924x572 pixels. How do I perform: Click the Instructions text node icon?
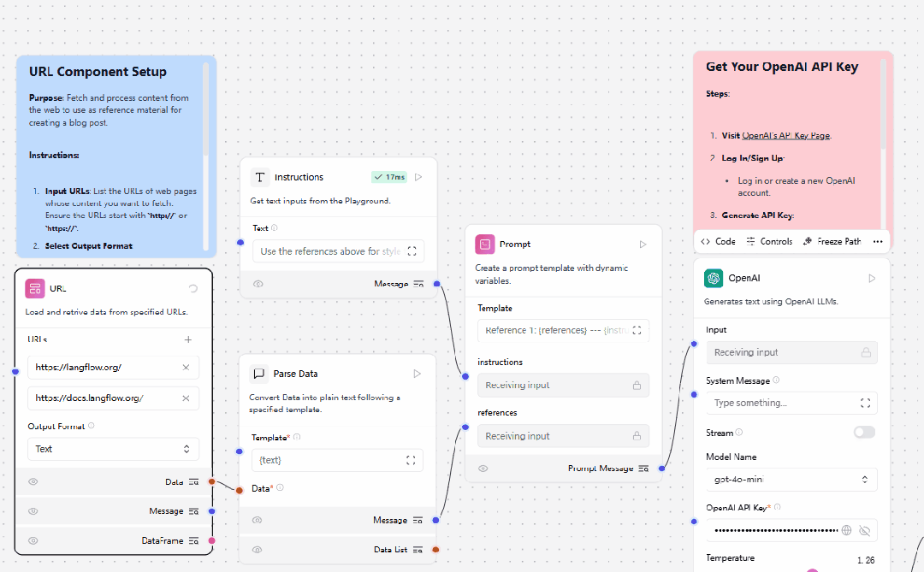260,177
